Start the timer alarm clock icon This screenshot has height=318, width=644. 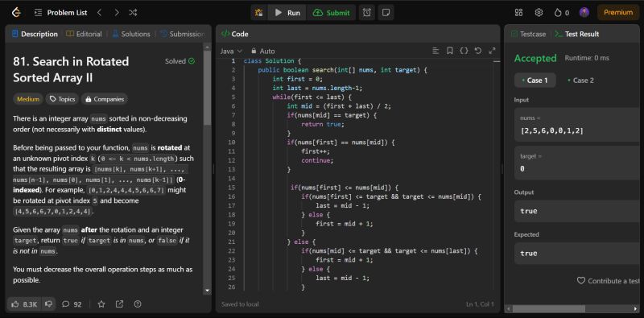tap(367, 13)
